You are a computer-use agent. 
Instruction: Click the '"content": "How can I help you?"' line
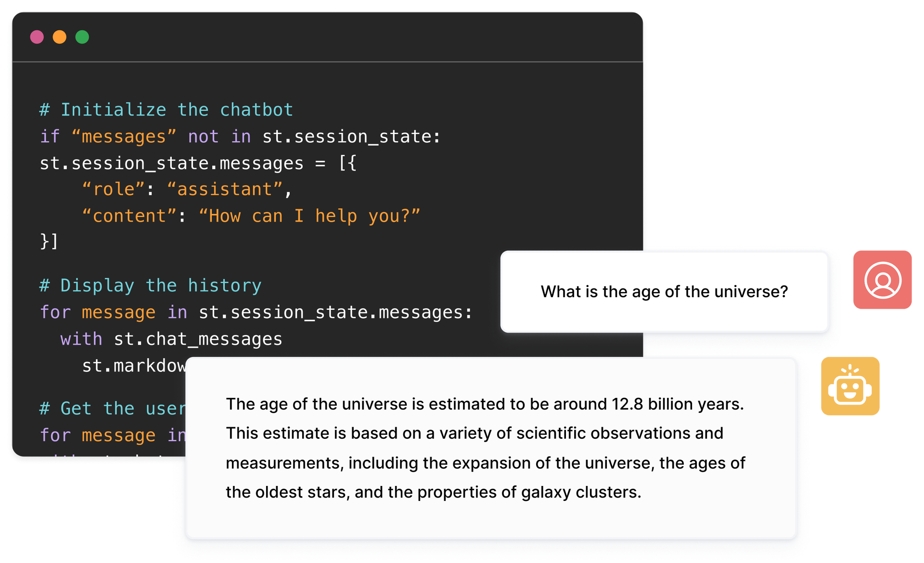click(x=251, y=216)
